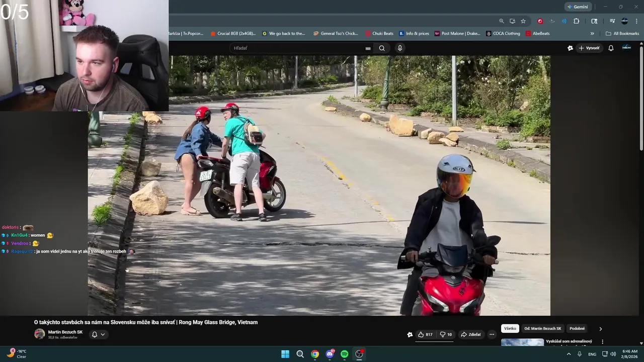Open the Gemini button in Chrome
644x362 pixels.
click(x=578, y=7)
